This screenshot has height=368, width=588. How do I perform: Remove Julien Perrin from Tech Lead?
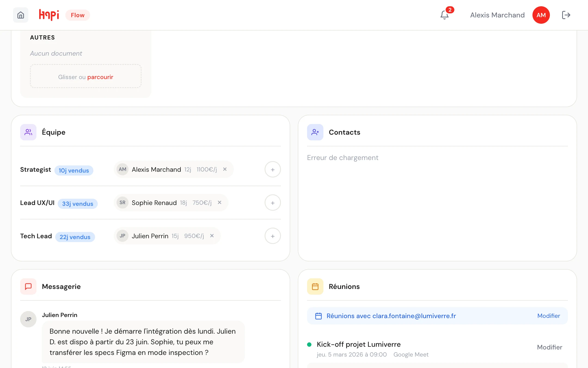[x=212, y=236]
